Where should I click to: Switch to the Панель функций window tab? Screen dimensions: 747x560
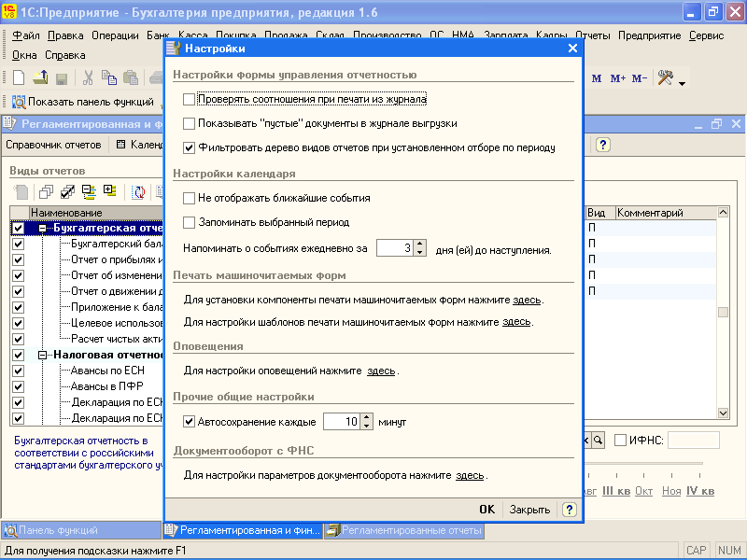(81, 530)
